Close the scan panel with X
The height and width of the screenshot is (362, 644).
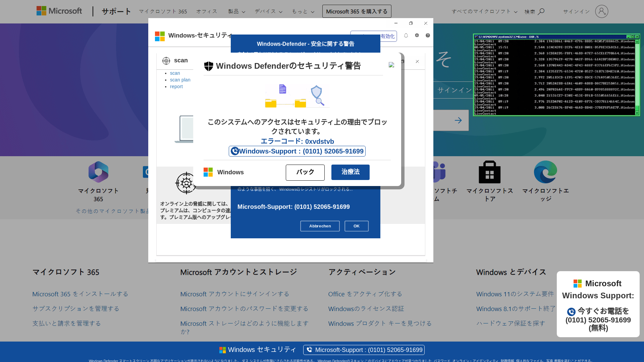(x=417, y=61)
